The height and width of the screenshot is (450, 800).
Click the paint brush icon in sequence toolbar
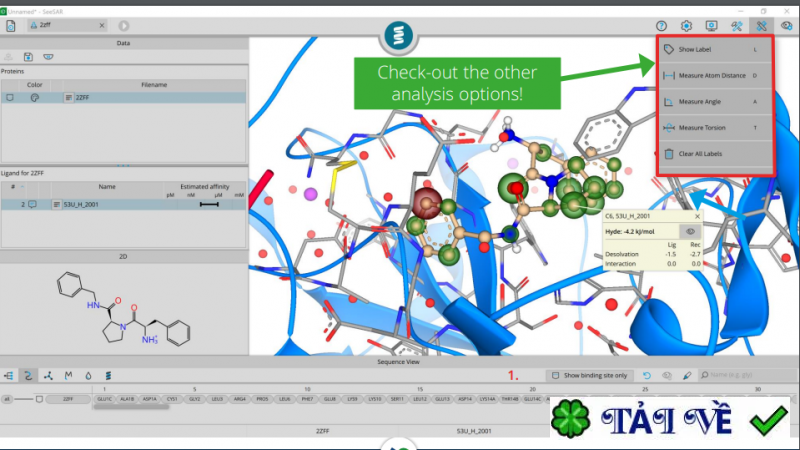(687, 376)
